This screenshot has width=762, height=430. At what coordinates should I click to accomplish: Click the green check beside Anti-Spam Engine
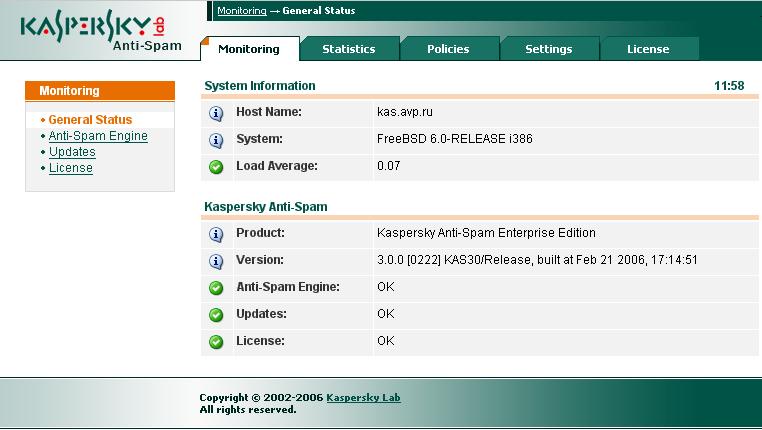(216, 288)
